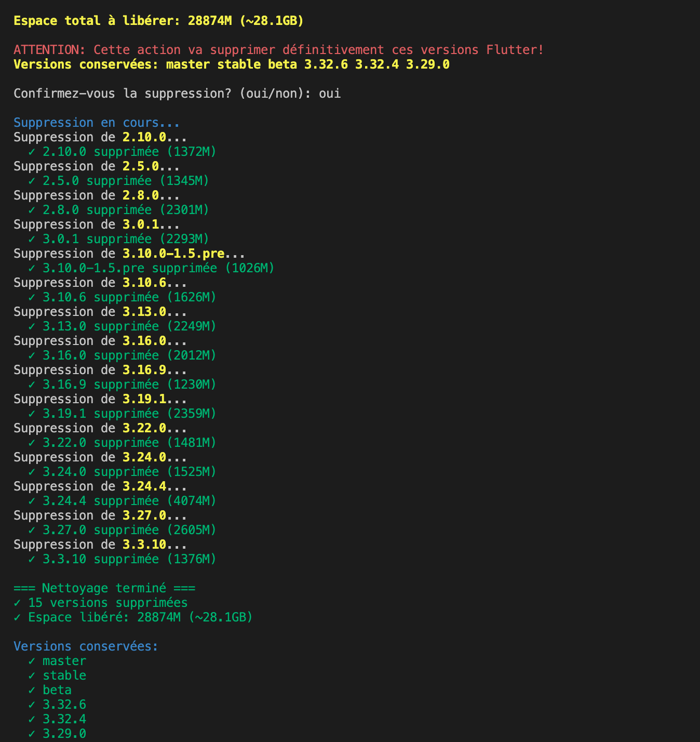Click the 'Suppression de 2.10.0...' line
The width and height of the screenshot is (700, 742).
coord(100,137)
